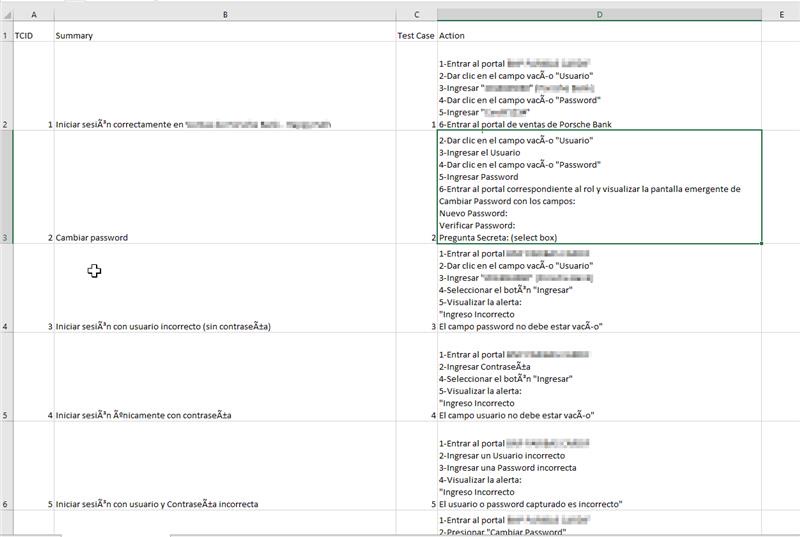Select cell 'Iniciar sesión con usuario y Contraseña incorrecta'

[225, 466]
